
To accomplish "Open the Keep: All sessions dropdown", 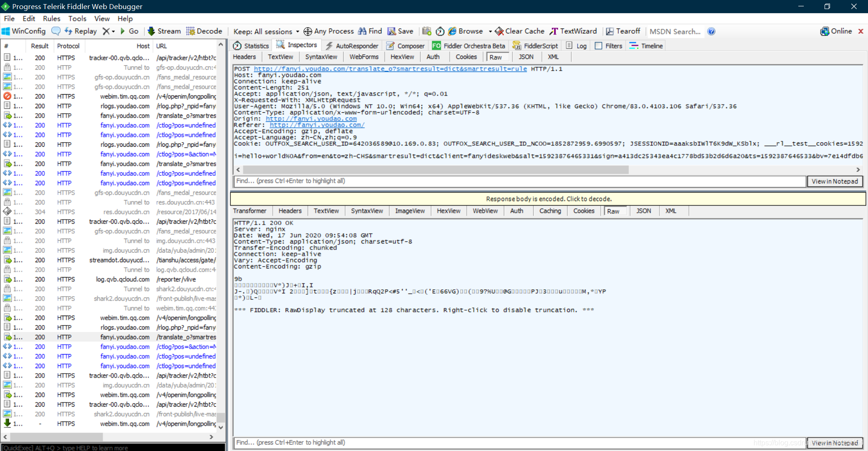I will tap(266, 31).
